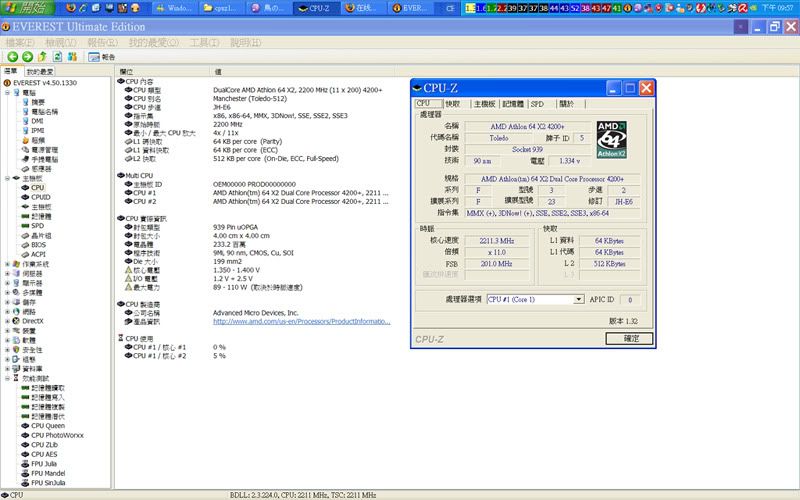Open the amd.com product information link
Image resolution: width=800 pixels, height=500 pixels.
[300, 321]
